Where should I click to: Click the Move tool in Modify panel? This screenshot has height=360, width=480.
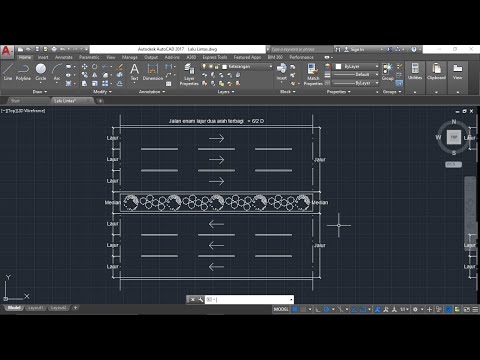coord(85,67)
